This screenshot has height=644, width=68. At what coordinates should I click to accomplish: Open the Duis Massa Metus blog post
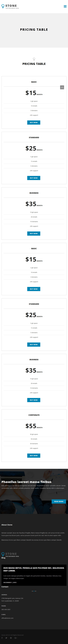[x=34, y=569]
